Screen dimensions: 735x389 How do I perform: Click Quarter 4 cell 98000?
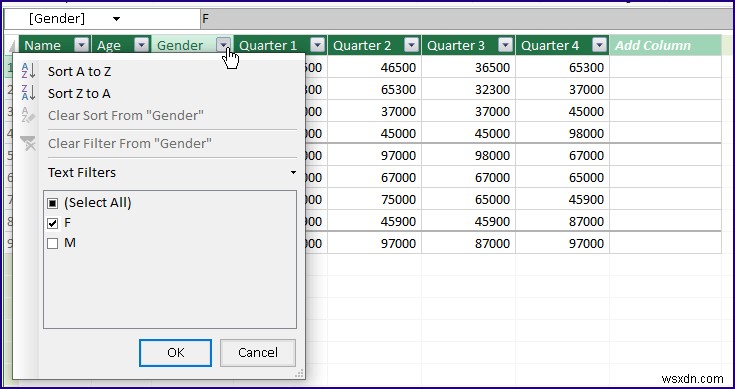coord(562,133)
